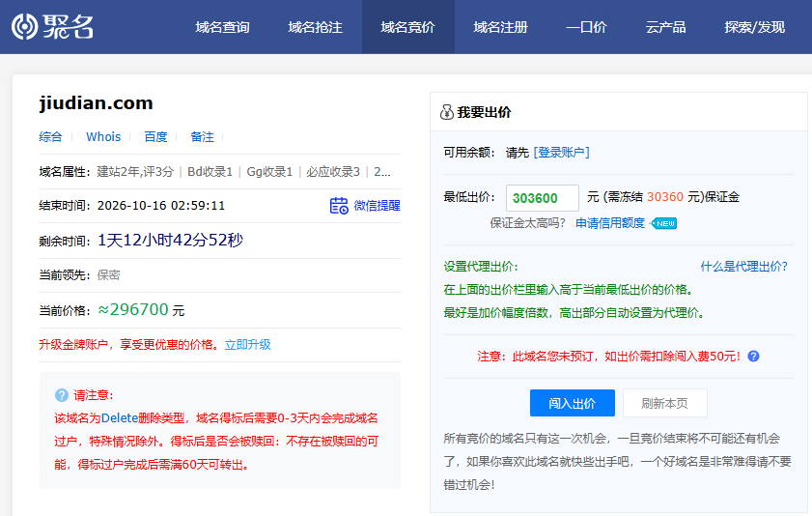The width and height of the screenshot is (812, 516).
Task: Open the 域名抢注 menu
Action: 315,27
